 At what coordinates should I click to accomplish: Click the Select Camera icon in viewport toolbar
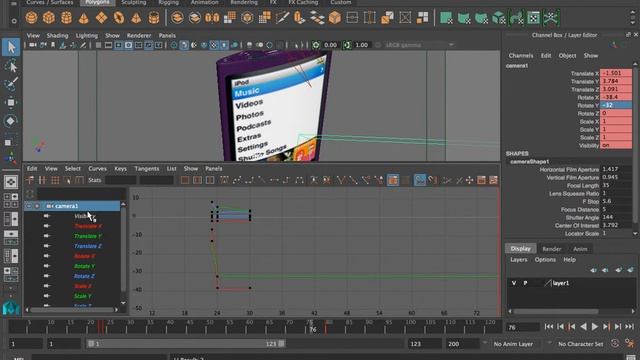(33, 45)
